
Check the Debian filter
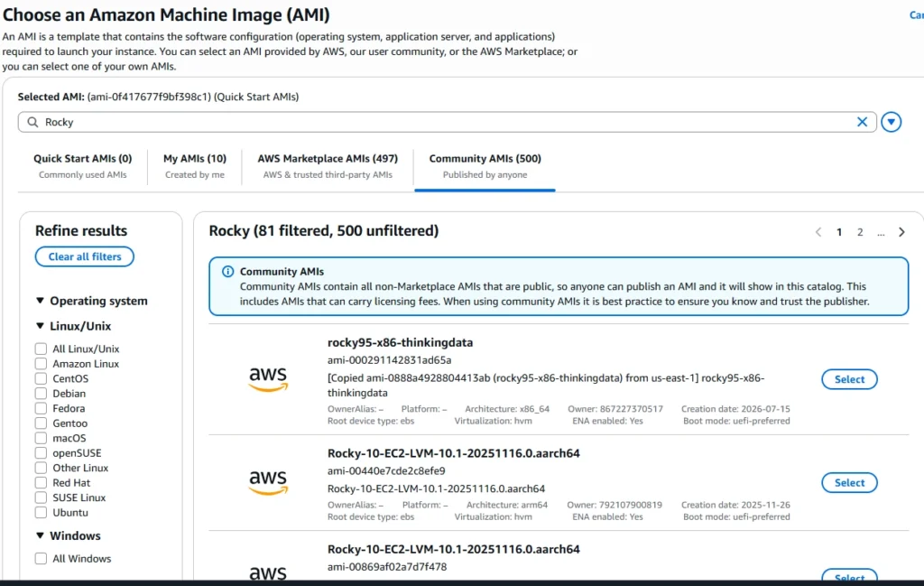pos(41,393)
